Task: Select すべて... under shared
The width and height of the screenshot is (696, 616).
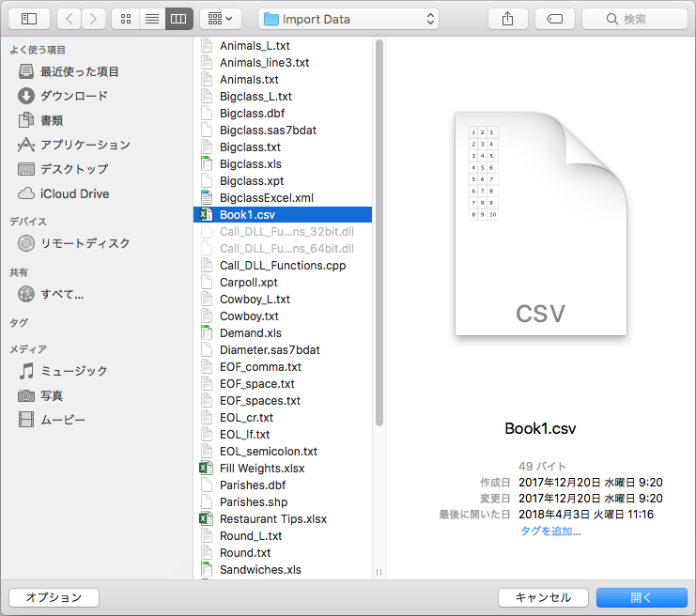Action: 51,294
